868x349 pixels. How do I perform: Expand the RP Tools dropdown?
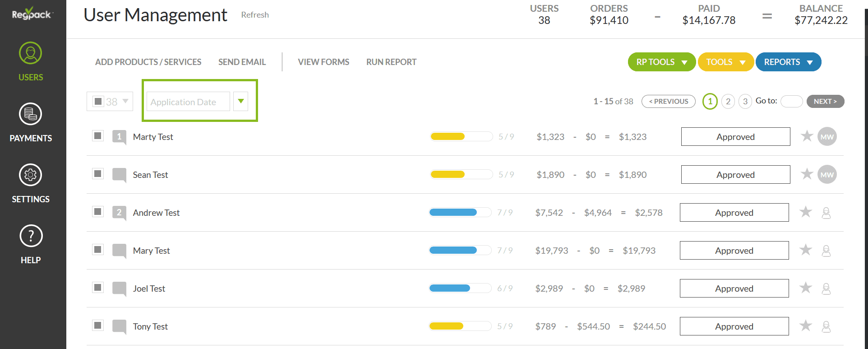click(661, 62)
